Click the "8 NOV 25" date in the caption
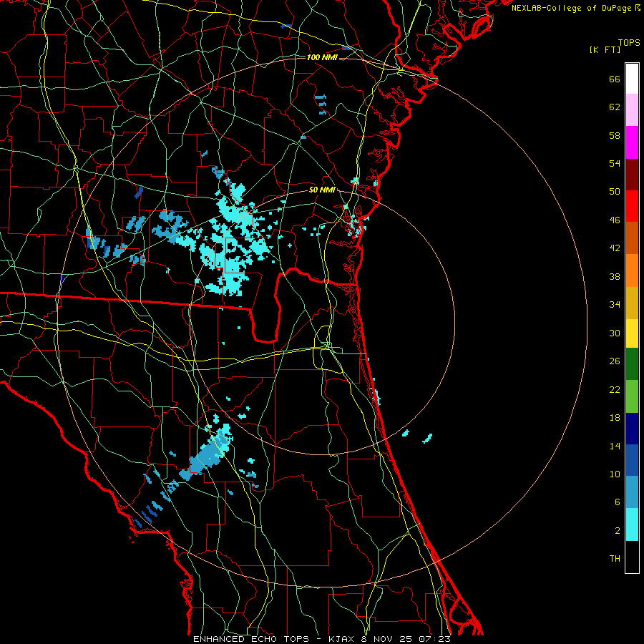The height and width of the screenshot is (644, 644). [x=388, y=639]
